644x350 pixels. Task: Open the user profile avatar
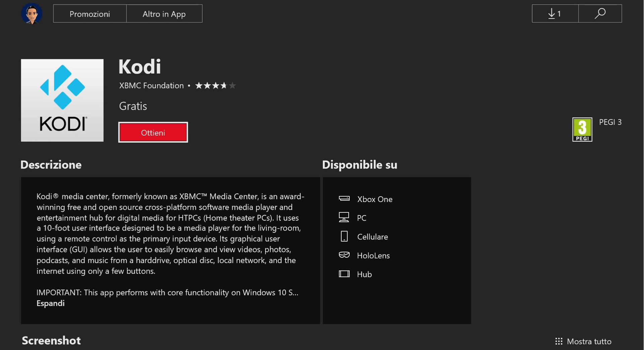(32, 14)
